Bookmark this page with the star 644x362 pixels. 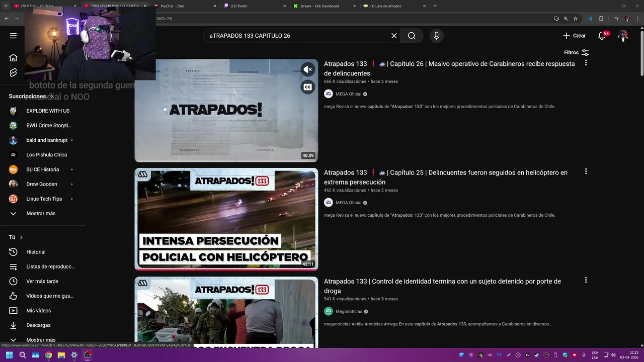tap(575, 19)
